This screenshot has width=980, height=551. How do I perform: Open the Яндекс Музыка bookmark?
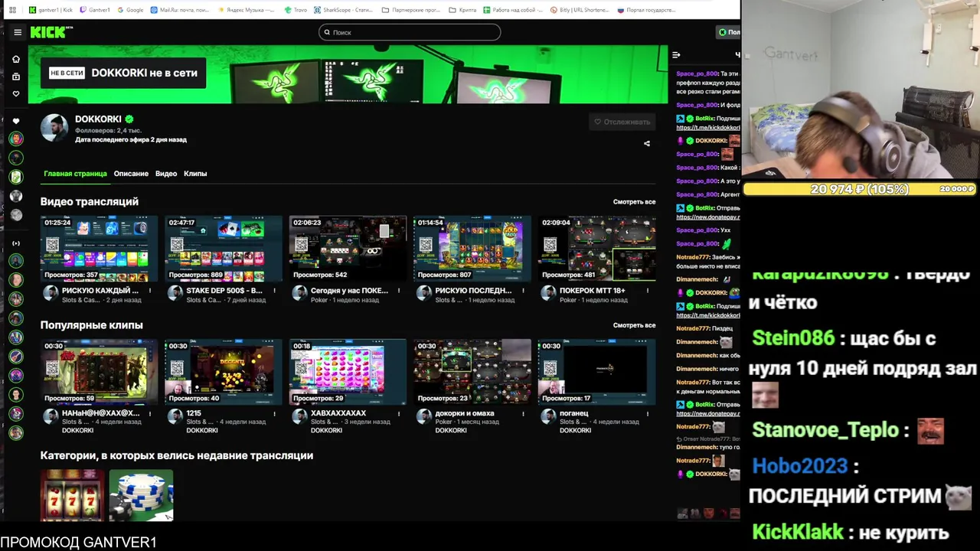(246, 10)
